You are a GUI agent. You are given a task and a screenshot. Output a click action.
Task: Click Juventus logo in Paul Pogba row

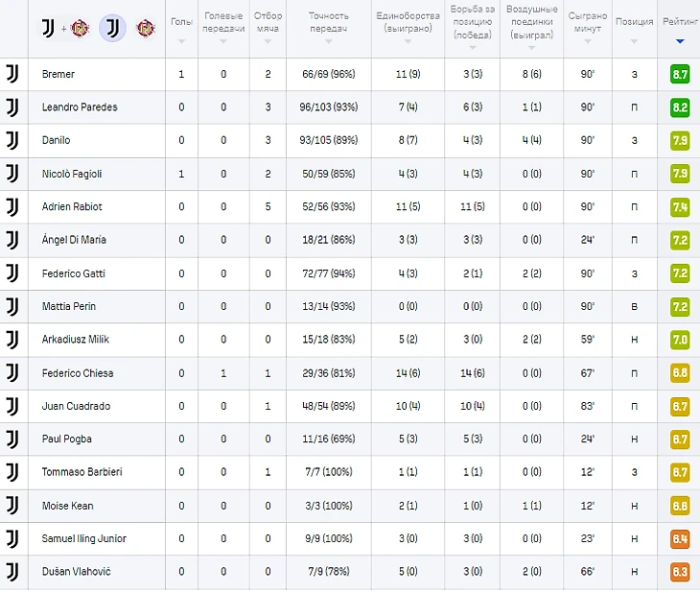click(12, 439)
